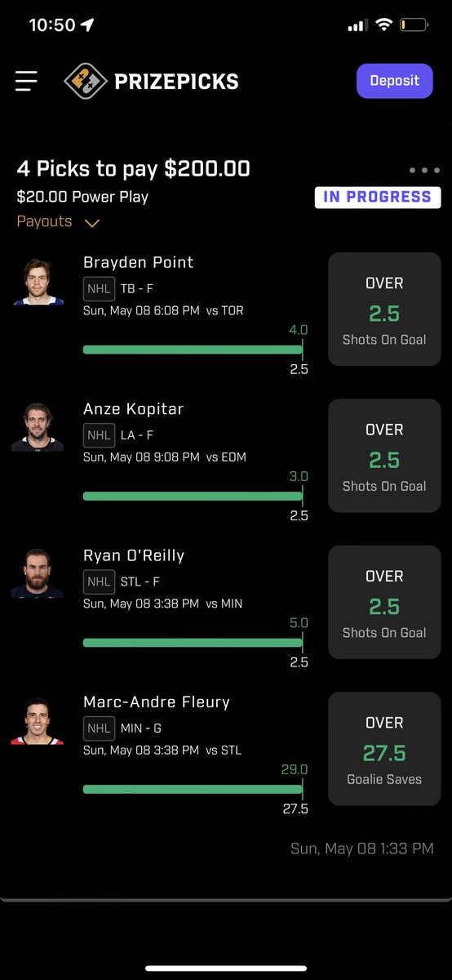Click the Payouts label
Image resolution: width=452 pixels, height=980 pixels.
point(44,221)
